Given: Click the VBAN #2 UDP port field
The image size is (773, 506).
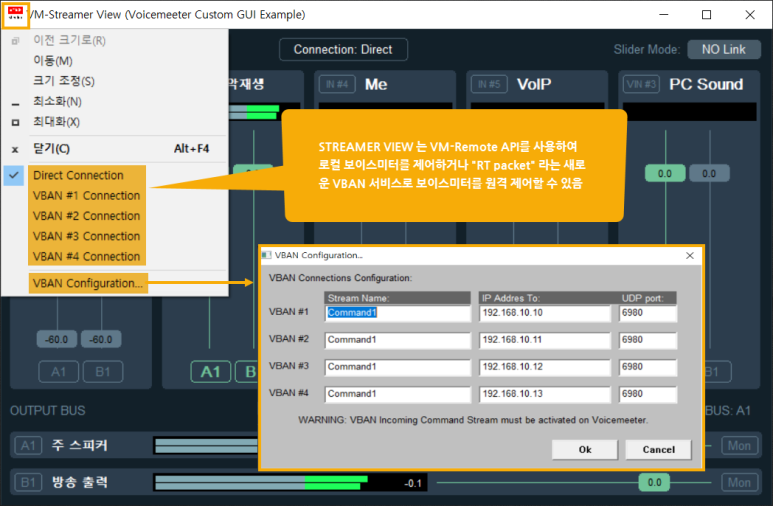Looking at the screenshot, I should coord(648,340).
